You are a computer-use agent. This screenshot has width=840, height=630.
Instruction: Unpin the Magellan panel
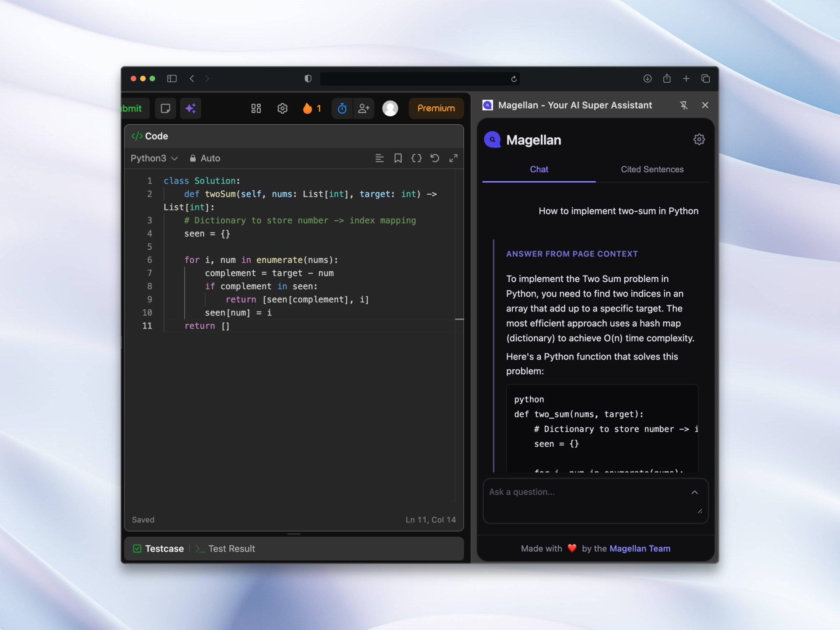pyautogui.click(x=684, y=105)
